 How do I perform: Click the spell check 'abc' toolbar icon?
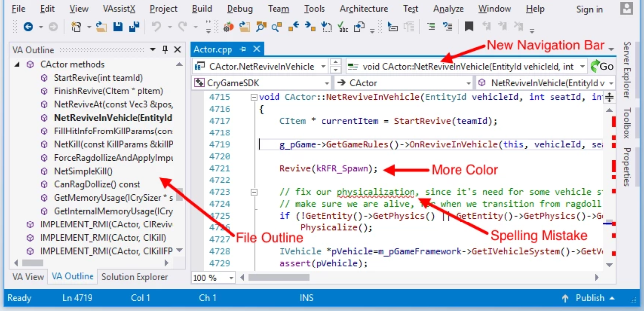click(x=342, y=26)
